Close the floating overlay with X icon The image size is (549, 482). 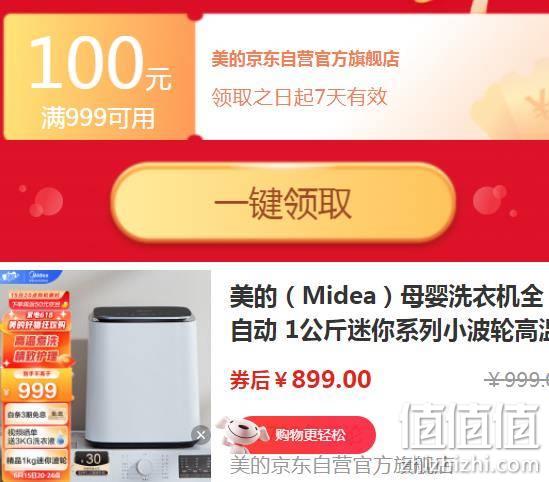(x=201, y=435)
